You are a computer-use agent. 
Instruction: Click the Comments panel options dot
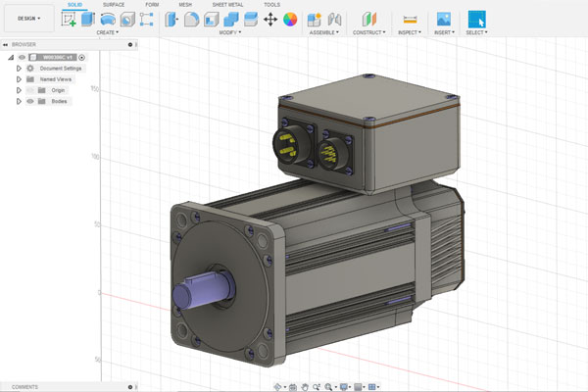point(130,387)
